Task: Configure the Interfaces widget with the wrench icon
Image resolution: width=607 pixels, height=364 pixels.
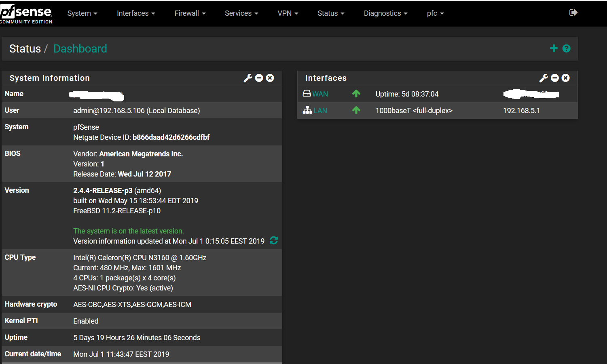Action: [544, 78]
